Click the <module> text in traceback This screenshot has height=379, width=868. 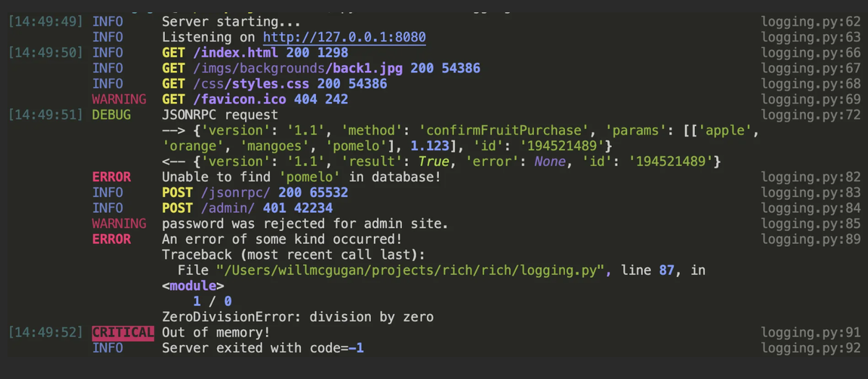[x=193, y=286]
